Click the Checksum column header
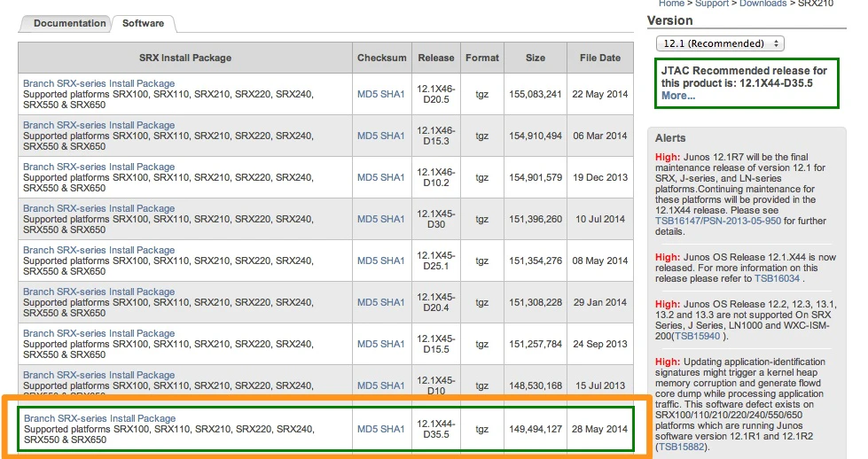The width and height of the screenshot is (868, 459). [382, 58]
